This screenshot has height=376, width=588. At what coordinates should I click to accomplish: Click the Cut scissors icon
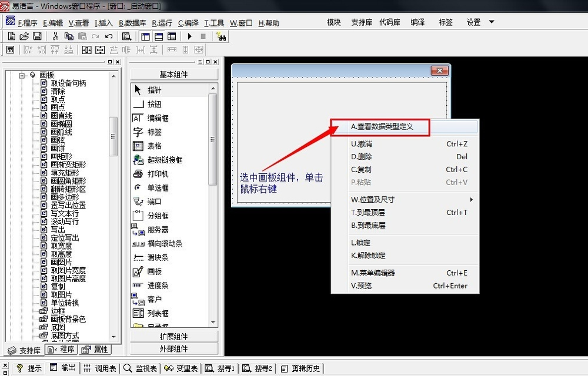click(55, 36)
